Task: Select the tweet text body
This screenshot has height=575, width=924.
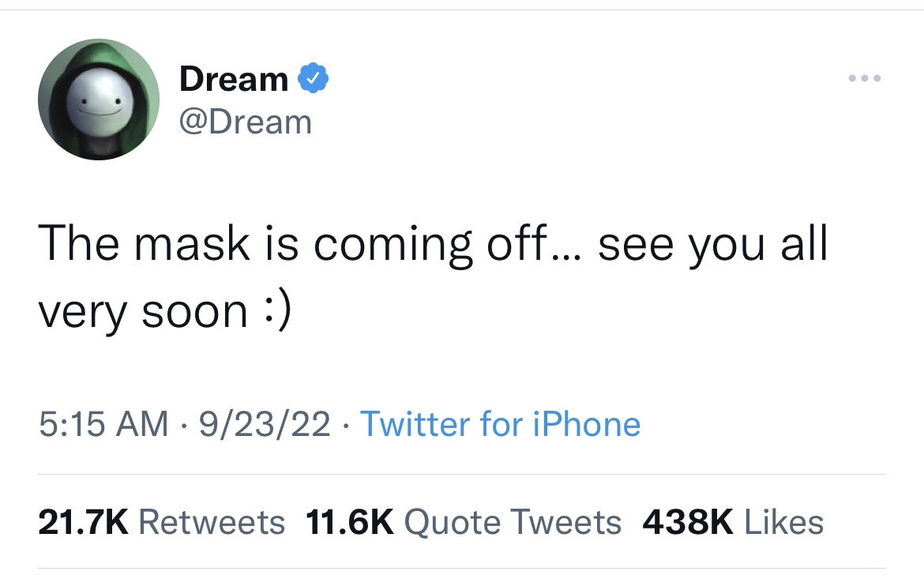Action: (x=434, y=275)
